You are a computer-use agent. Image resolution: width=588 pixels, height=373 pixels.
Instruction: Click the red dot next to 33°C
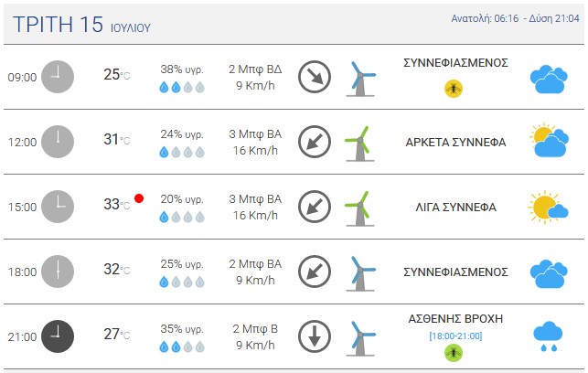pyautogui.click(x=139, y=198)
